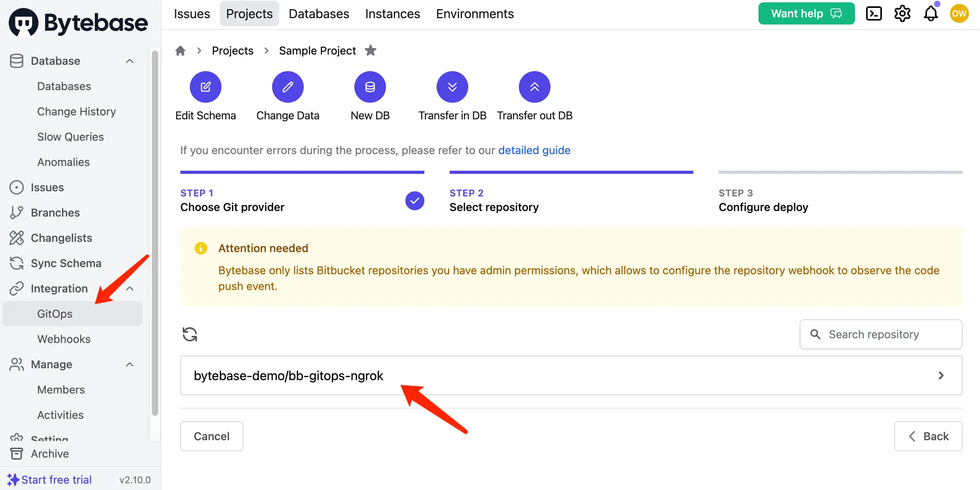Click the Sync Schema icon in sidebar
Image resolution: width=980 pixels, height=490 pixels.
pyautogui.click(x=17, y=263)
